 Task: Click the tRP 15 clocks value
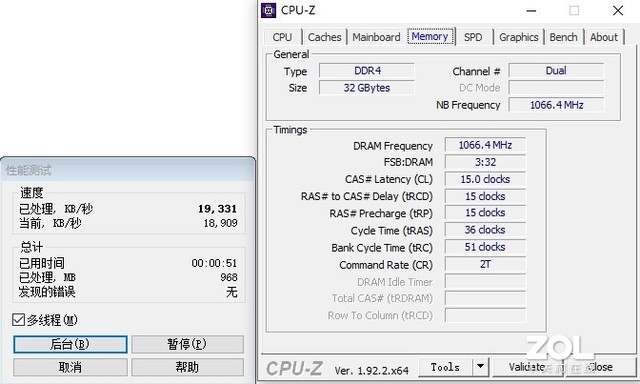point(485,213)
